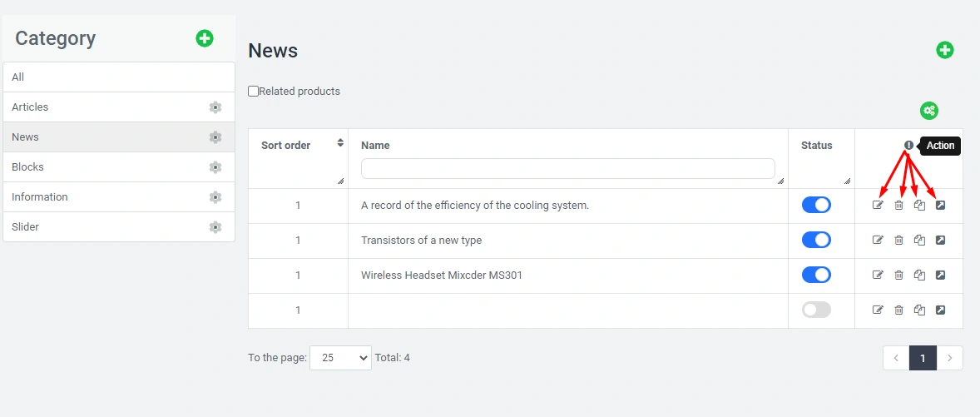Click page 1 pagination button

[x=923, y=358]
